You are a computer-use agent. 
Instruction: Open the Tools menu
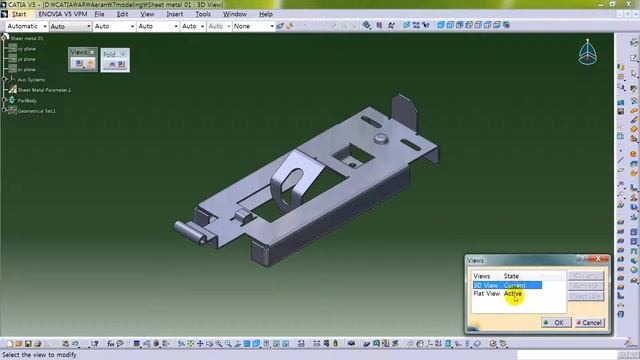203,14
